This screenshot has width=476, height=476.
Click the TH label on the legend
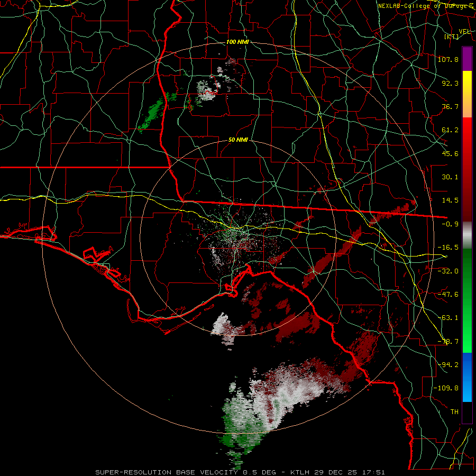tap(454, 411)
